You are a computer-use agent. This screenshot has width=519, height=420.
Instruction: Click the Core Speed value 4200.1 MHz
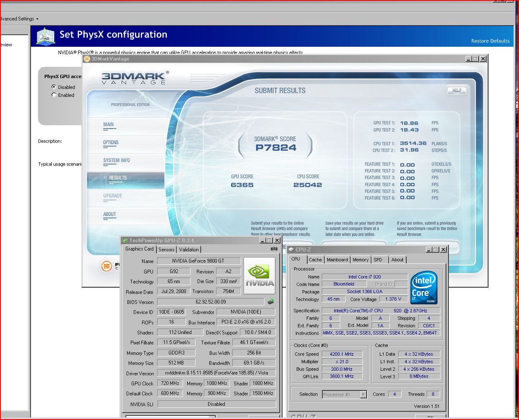[342, 354]
